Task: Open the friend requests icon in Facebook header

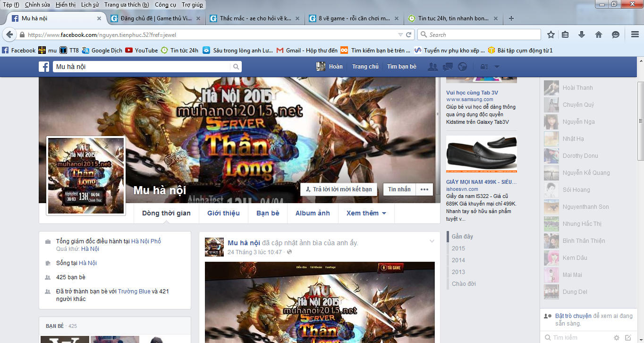Action: pos(432,67)
